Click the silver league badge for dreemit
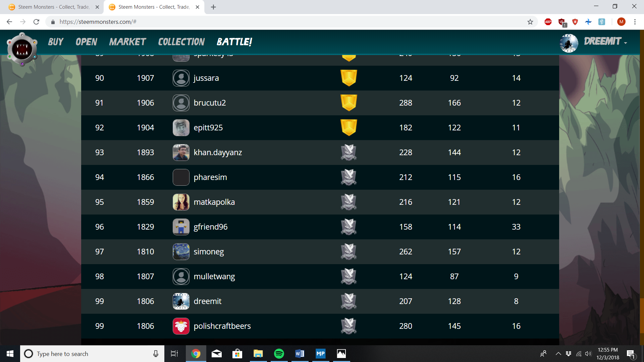 (x=349, y=301)
